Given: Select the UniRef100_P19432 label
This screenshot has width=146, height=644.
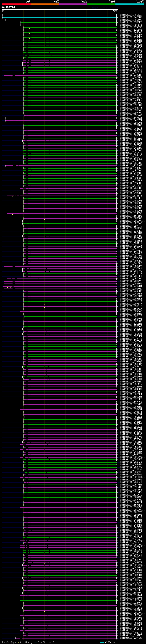Looking at the screenshot, I should (131, 52).
